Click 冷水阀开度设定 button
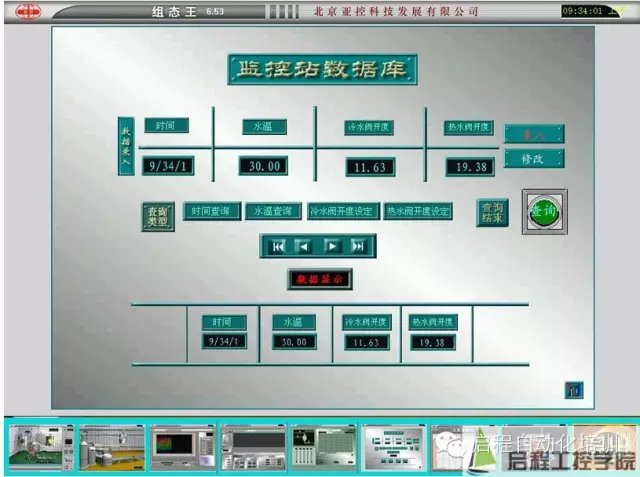The width and height of the screenshot is (640, 477). pyautogui.click(x=343, y=212)
